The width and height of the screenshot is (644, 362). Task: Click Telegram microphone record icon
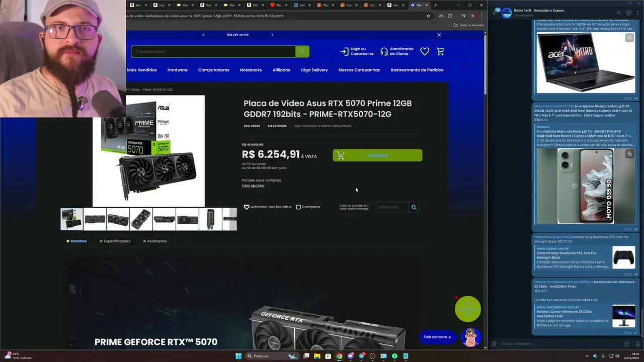coord(637,344)
